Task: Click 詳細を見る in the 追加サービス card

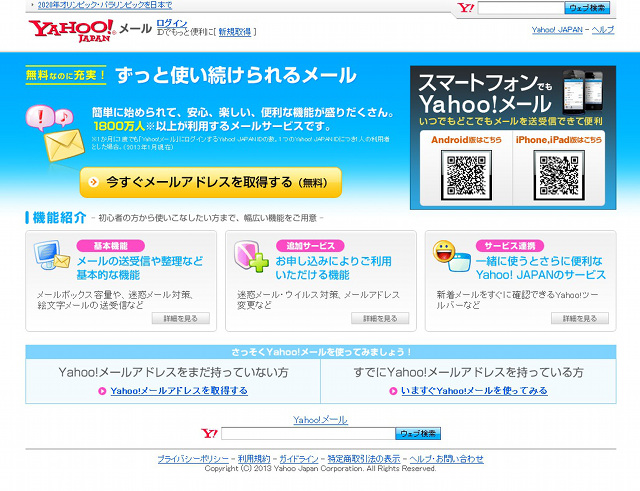Action: coord(380,318)
